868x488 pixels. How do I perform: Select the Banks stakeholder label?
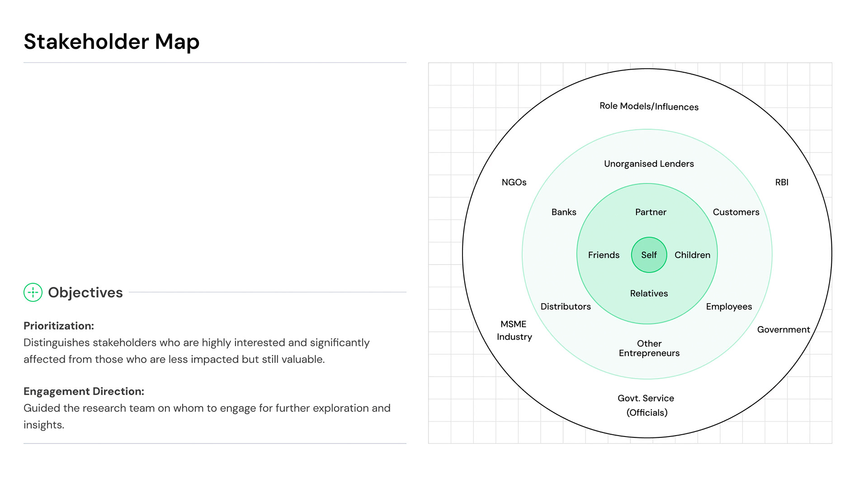[564, 212]
